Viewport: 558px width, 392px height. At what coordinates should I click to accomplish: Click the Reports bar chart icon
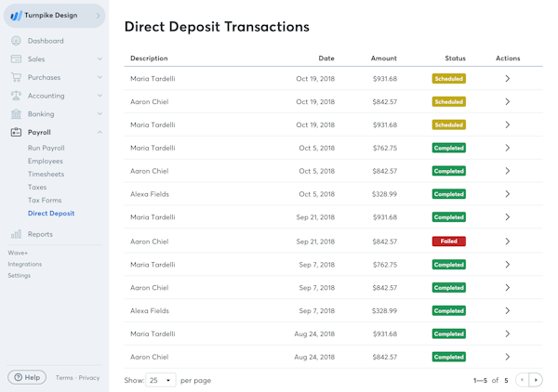(x=16, y=234)
